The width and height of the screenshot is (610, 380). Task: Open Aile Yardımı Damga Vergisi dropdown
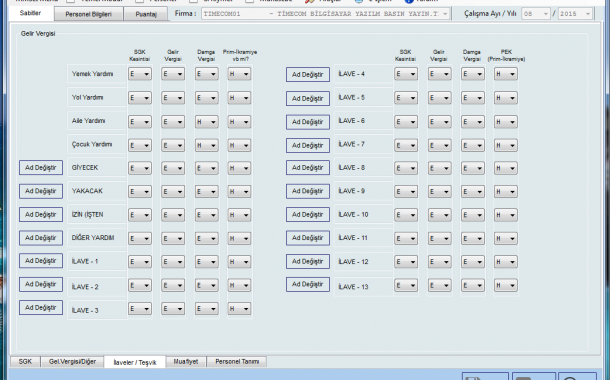pyautogui.click(x=206, y=122)
